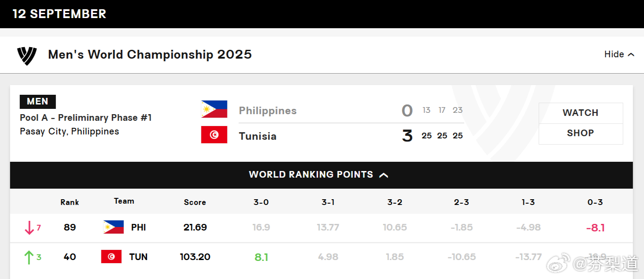
Task: Click the green 8.1 points value
Action: tap(261, 257)
